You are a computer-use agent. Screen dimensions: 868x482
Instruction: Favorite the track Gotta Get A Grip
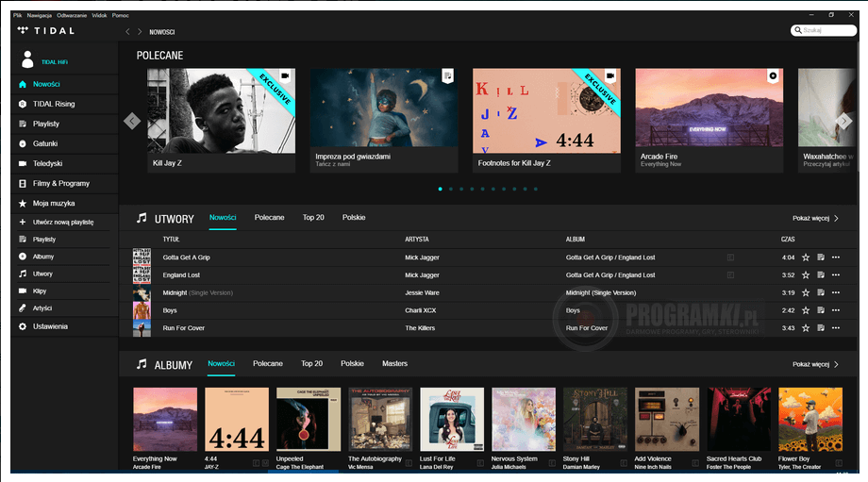click(806, 258)
